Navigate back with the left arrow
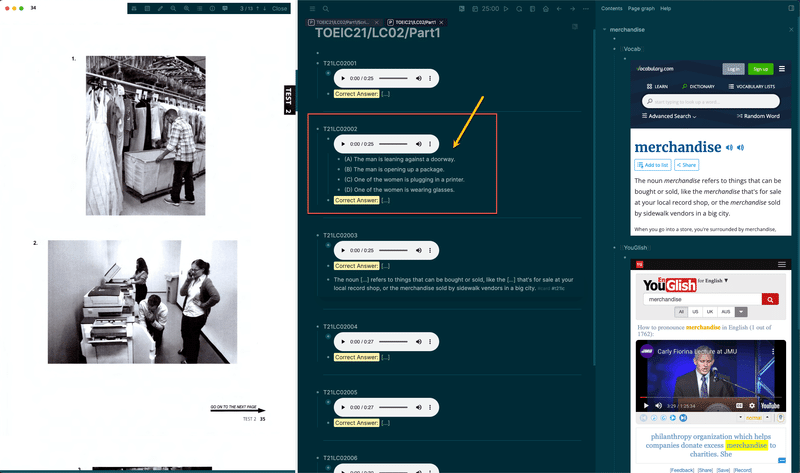 [559, 9]
